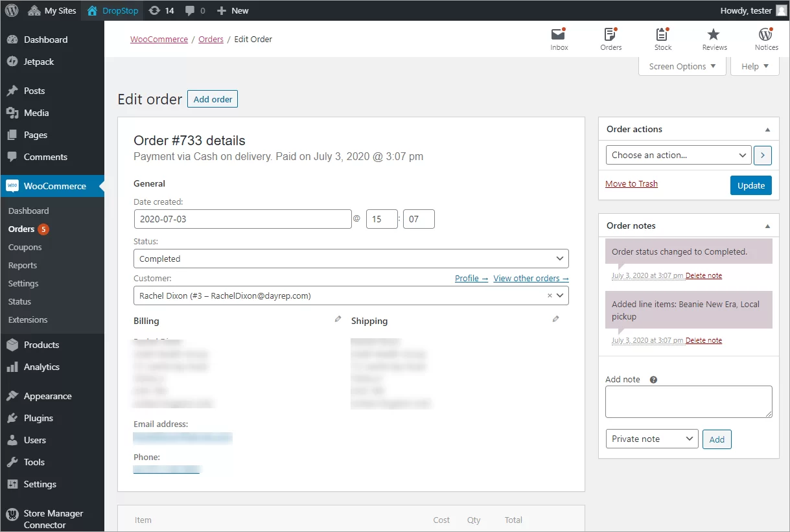This screenshot has width=790, height=532.
Task: Open Products in the sidebar menu
Action: coord(41,345)
